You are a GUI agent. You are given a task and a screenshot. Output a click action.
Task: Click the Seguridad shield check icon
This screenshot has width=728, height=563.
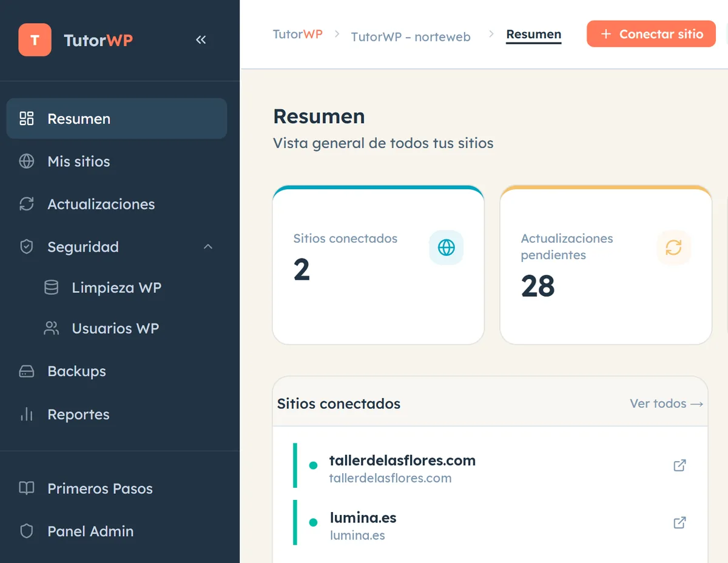click(x=27, y=247)
